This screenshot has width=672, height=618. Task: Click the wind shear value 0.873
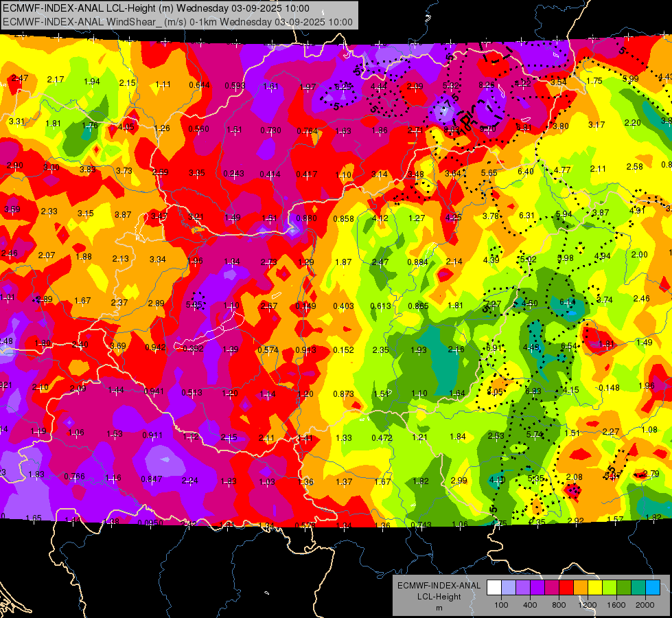pos(343,393)
